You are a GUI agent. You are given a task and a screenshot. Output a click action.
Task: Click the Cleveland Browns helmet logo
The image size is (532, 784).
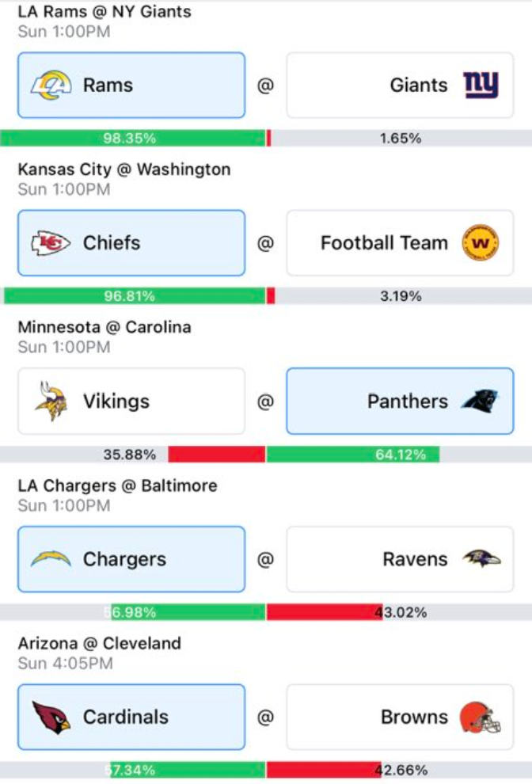pyautogui.click(x=481, y=717)
